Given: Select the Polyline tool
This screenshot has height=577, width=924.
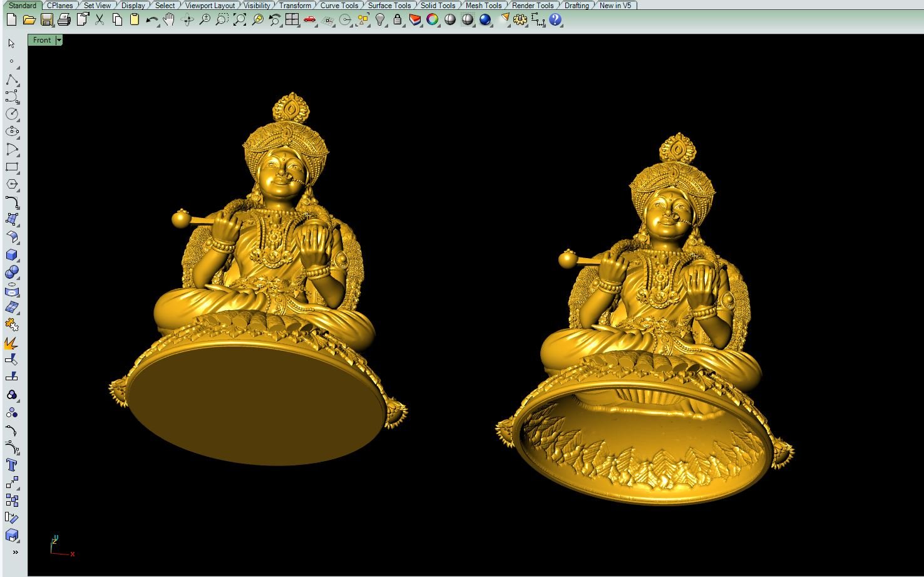Looking at the screenshot, I should 11,80.
